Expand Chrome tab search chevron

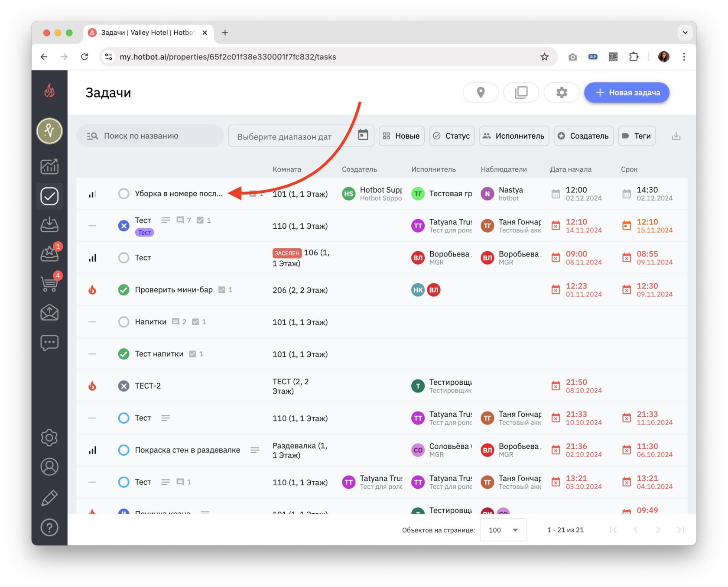click(685, 32)
